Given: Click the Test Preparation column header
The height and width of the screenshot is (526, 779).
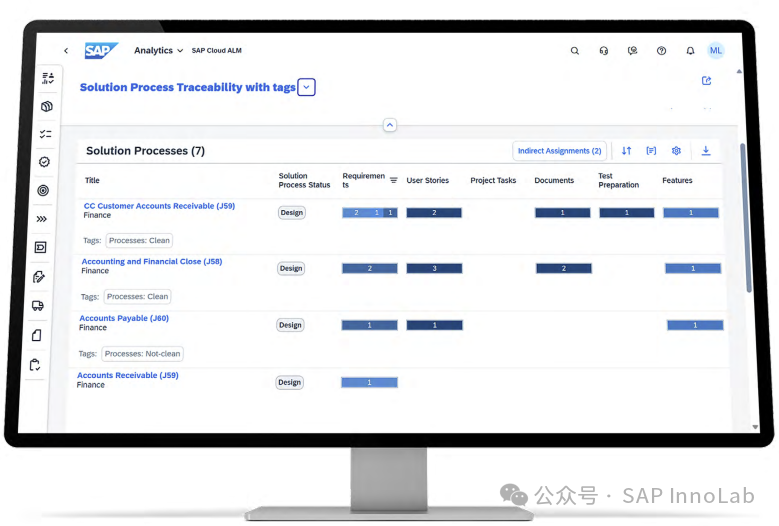Looking at the screenshot, I should [619, 180].
